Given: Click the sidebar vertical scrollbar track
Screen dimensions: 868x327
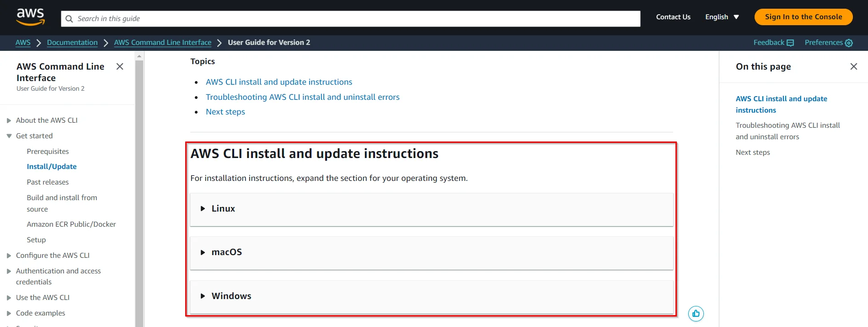Looking at the screenshot, I should point(139,193).
